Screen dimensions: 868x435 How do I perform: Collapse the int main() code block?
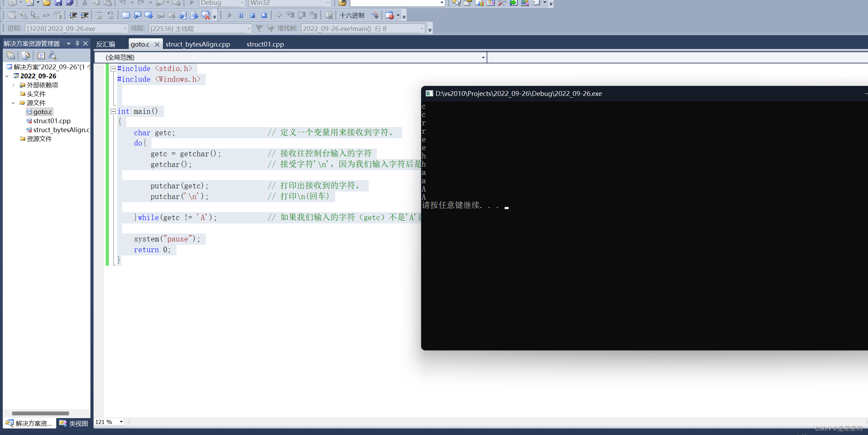[x=113, y=111]
